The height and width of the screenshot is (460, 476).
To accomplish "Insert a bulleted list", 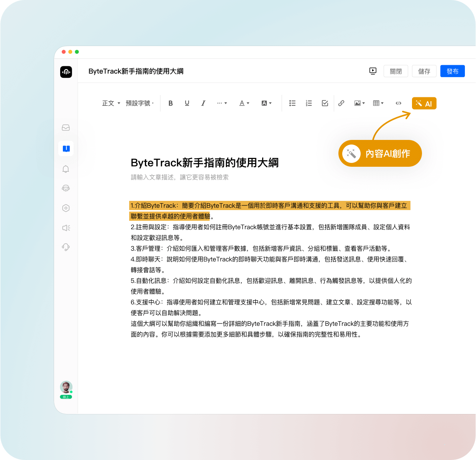I will coord(292,103).
